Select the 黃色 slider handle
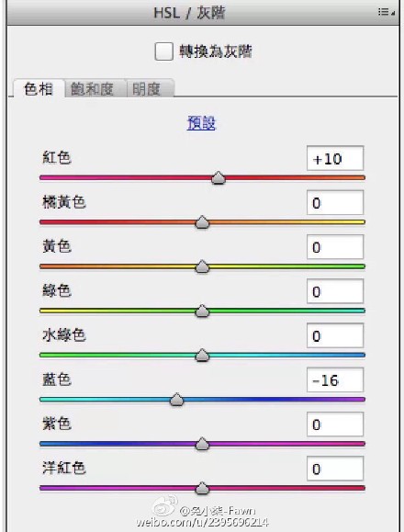 pyautogui.click(x=202, y=266)
